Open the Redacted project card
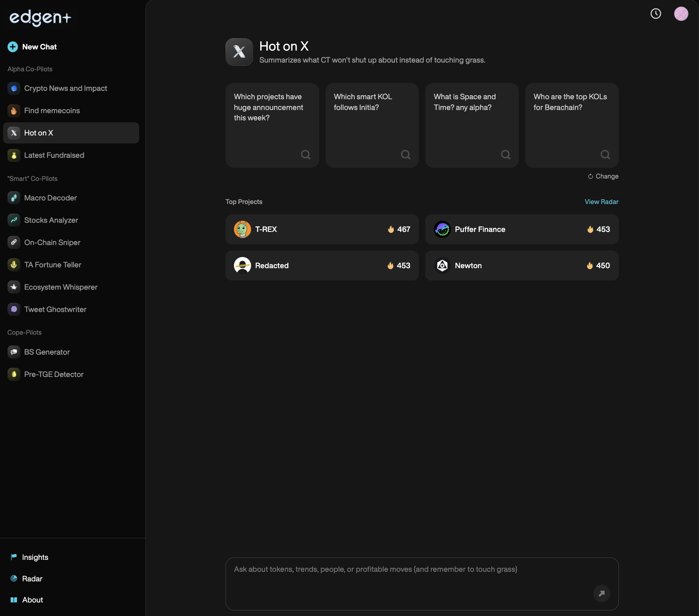 coord(322,266)
